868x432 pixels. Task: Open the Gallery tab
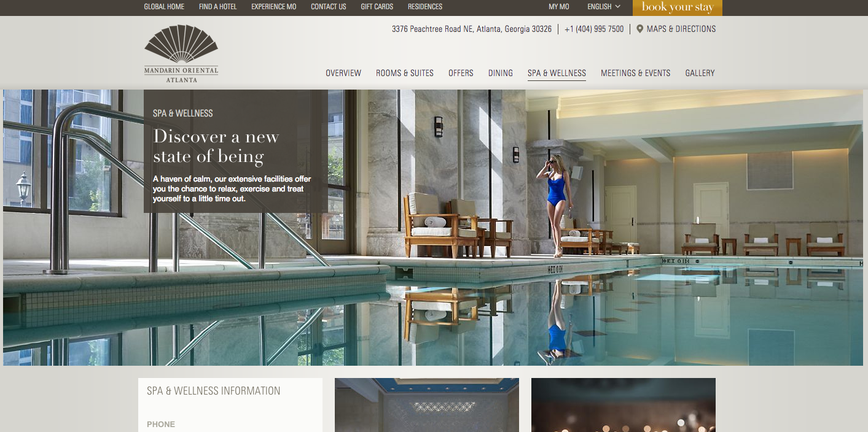pos(700,73)
